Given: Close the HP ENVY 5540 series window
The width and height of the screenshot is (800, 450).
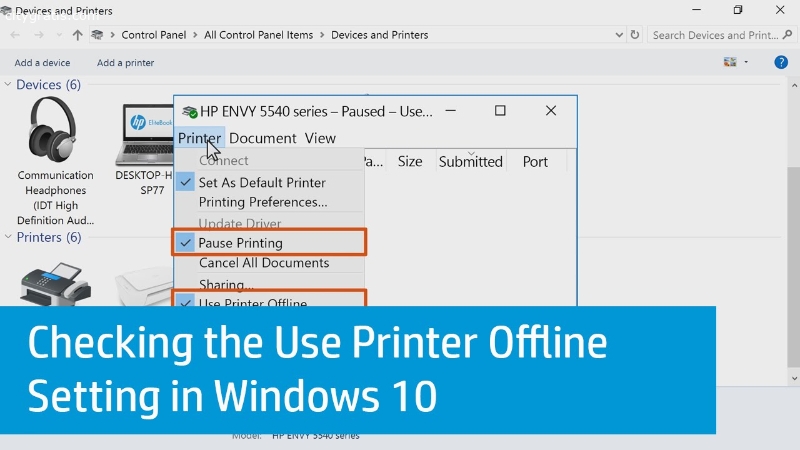Looking at the screenshot, I should point(551,111).
